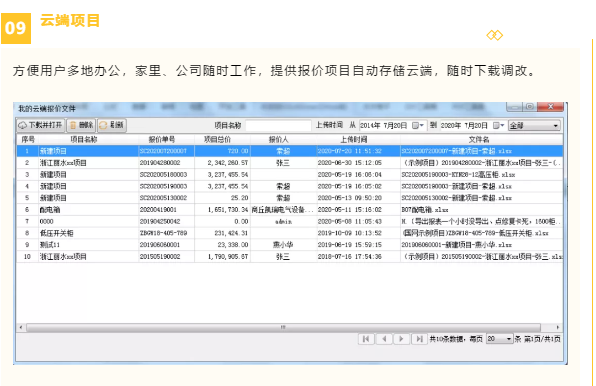Go to the first page of results
The image size is (596, 386).
[x=366, y=339]
